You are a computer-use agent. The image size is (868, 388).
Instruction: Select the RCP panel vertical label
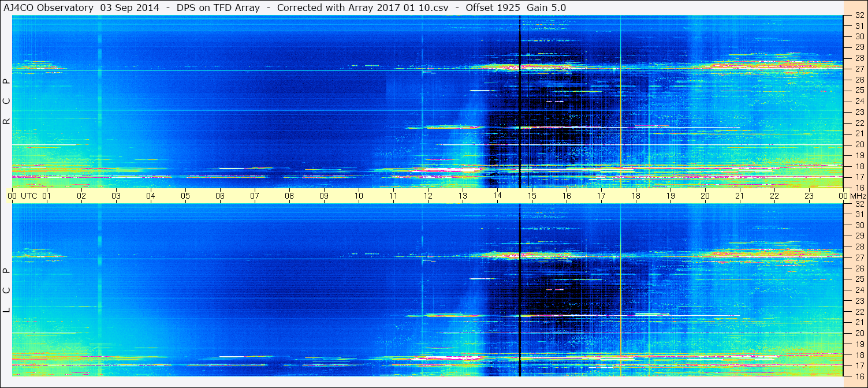7,101
